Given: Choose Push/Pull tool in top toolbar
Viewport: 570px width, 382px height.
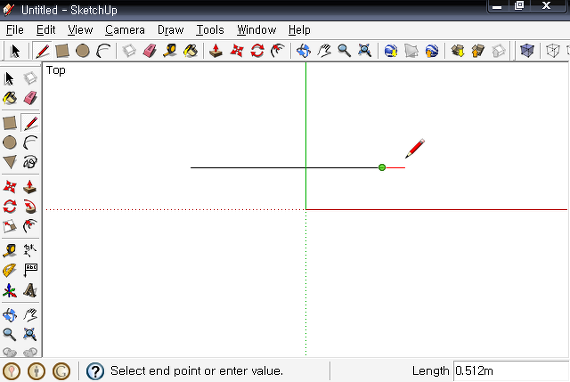Looking at the screenshot, I should pos(216,51).
